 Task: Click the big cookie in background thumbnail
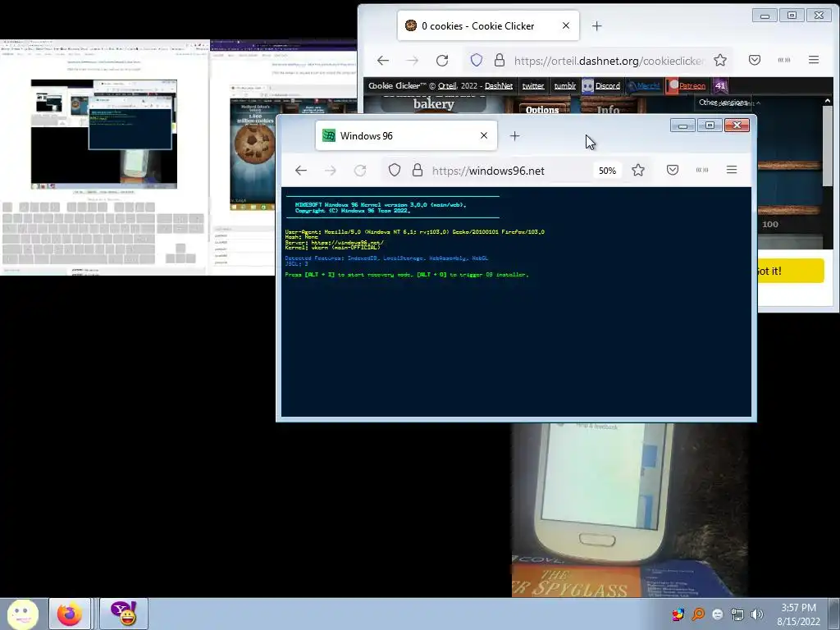point(256,145)
